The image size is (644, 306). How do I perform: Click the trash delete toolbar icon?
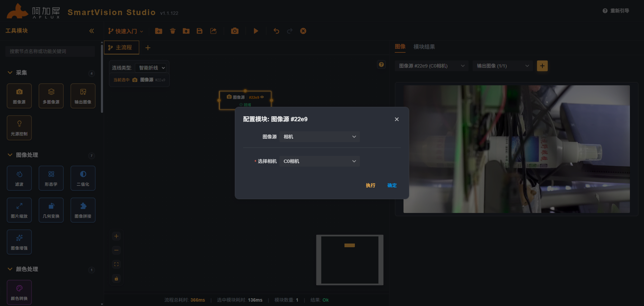(173, 31)
